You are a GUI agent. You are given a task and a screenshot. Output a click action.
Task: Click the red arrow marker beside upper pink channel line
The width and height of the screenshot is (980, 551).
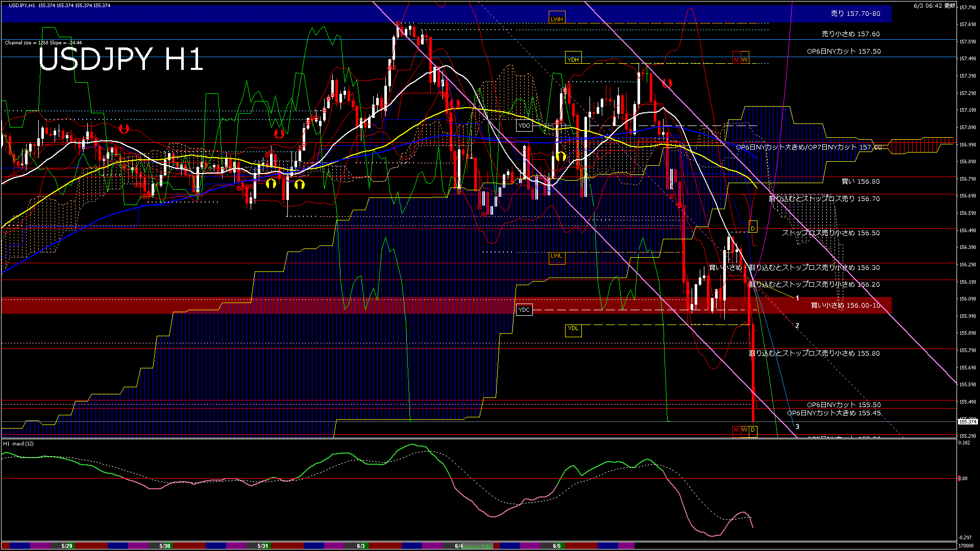(x=667, y=83)
